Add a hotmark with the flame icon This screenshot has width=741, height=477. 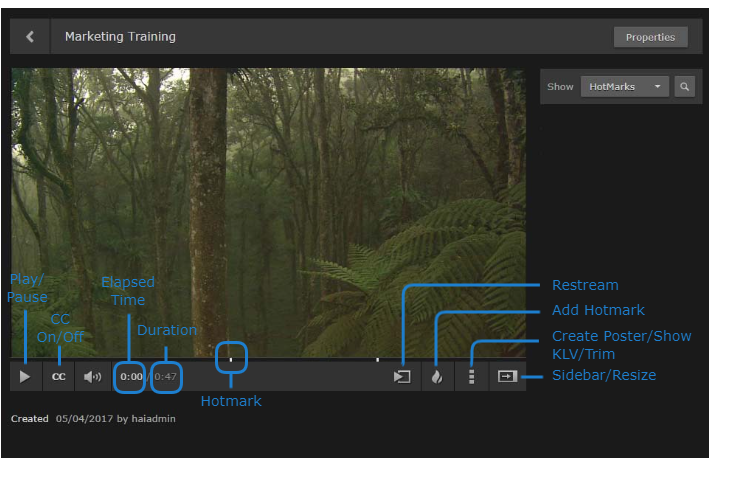(436, 377)
